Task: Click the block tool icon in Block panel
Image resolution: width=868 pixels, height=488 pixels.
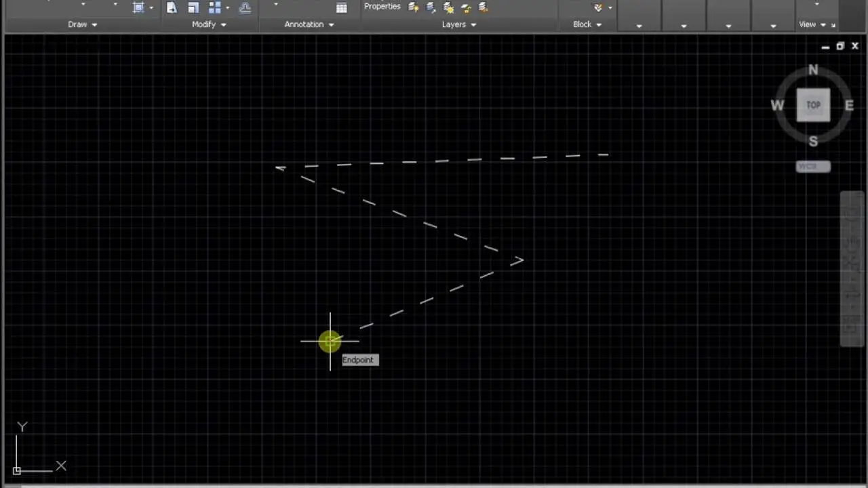Action: pos(598,7)
